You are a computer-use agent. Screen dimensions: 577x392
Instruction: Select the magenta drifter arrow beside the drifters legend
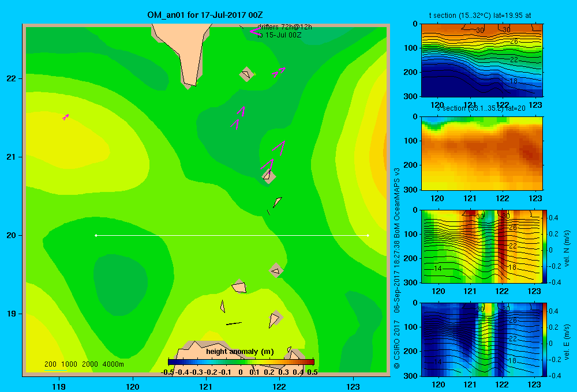[255, 32]
